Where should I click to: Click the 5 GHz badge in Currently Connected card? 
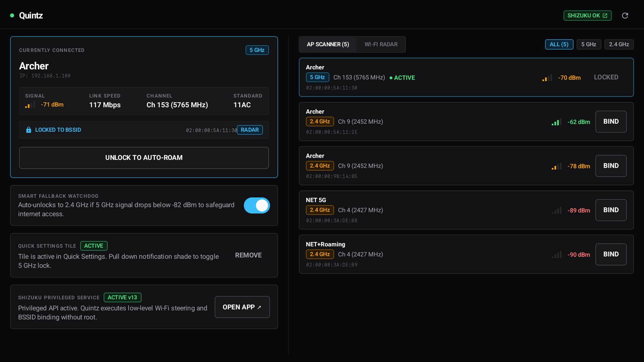click(257, 50)
